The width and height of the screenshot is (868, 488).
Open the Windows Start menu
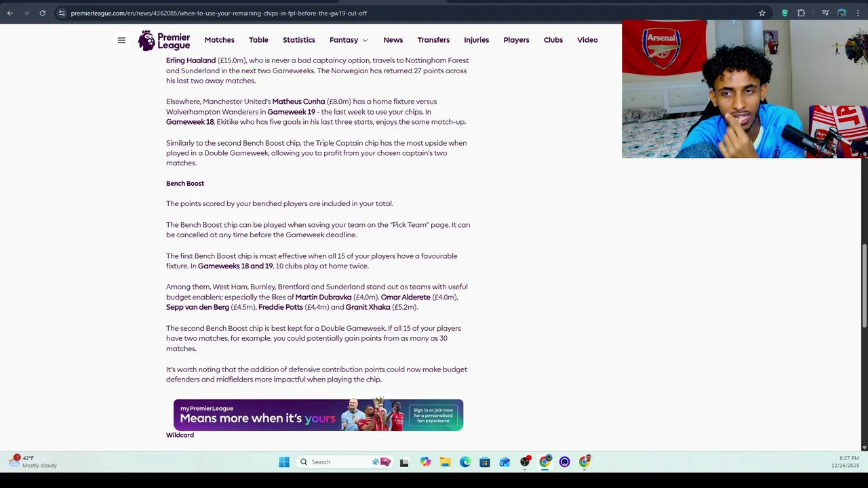[284, 462]
